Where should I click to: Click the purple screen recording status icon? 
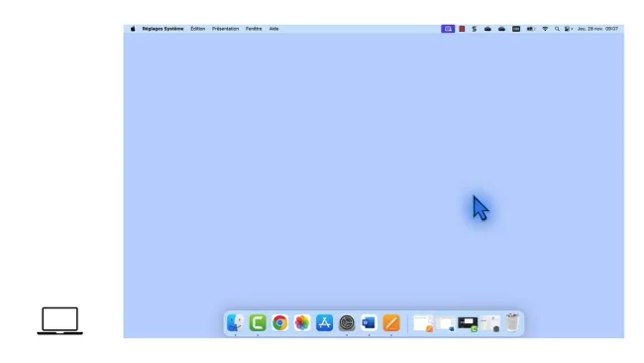click(x=448, y=29)
